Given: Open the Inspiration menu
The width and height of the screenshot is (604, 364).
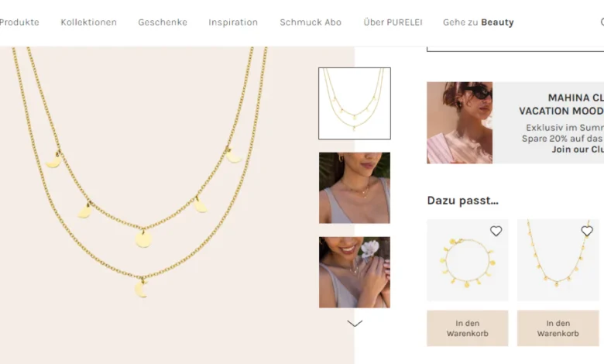Looking at the screenshot, I should click(233, 22).
